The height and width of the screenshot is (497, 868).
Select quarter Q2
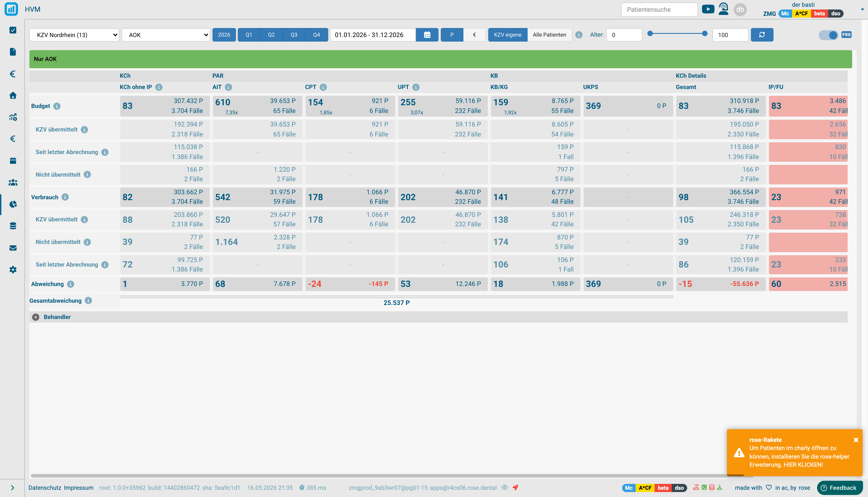coord(271,35)
